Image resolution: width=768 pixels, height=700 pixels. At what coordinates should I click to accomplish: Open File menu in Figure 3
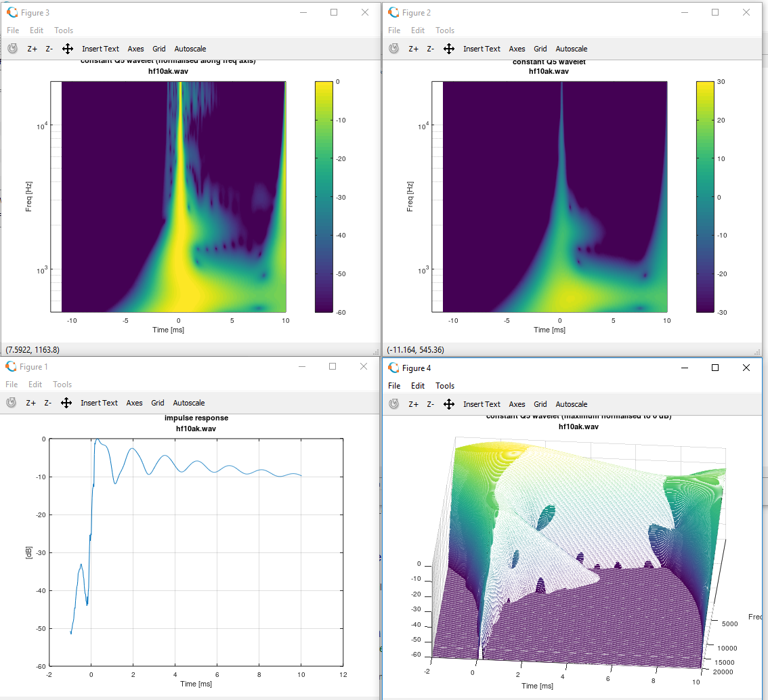[13, 30]
